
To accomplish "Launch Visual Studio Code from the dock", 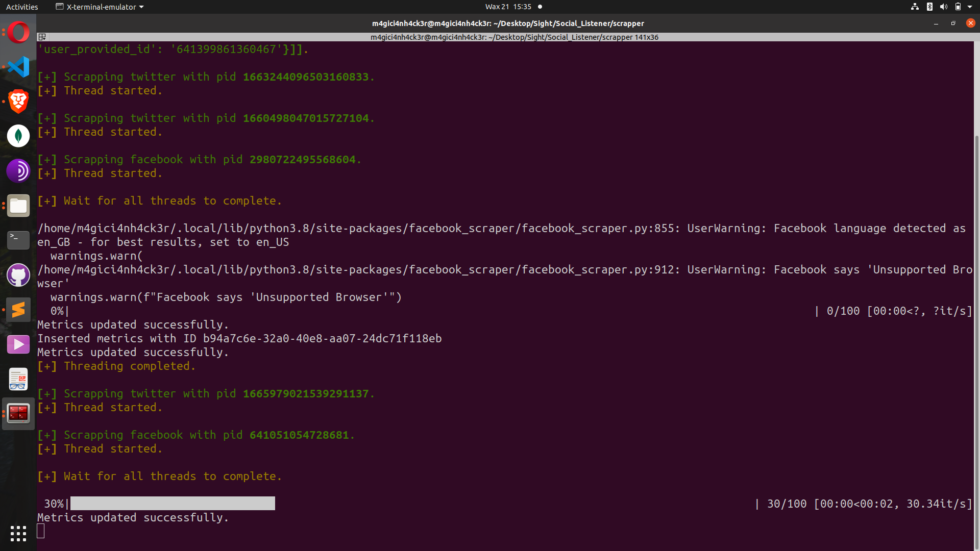I will coord(18,67).
